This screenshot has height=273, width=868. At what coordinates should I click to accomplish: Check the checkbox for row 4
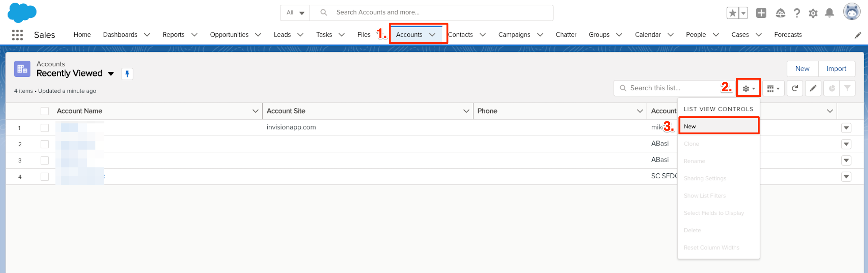point(45,177)
